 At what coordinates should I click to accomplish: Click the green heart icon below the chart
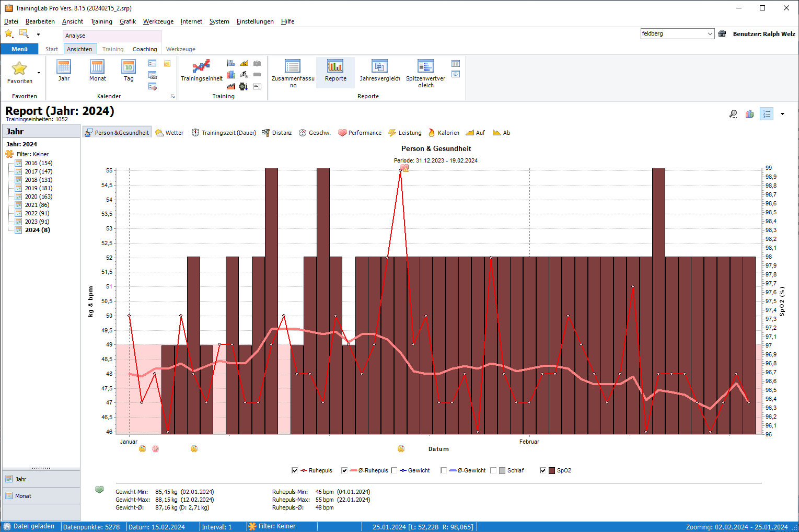click(x=99, y=490)
